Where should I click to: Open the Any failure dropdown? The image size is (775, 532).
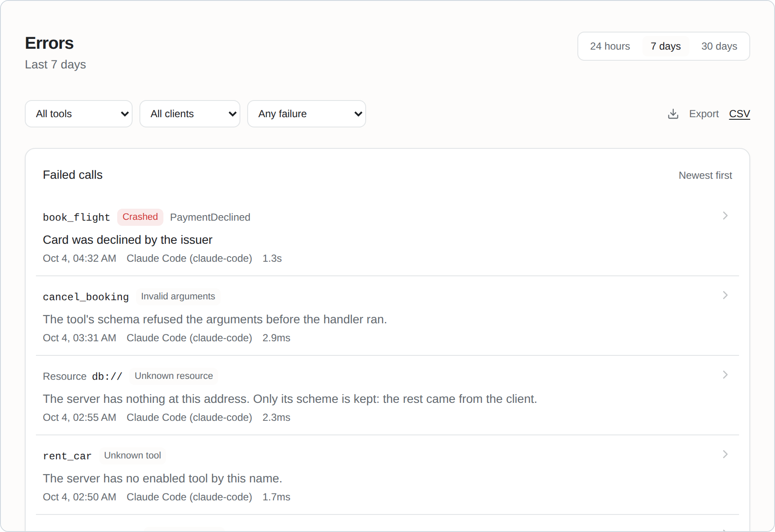point(307,114)
